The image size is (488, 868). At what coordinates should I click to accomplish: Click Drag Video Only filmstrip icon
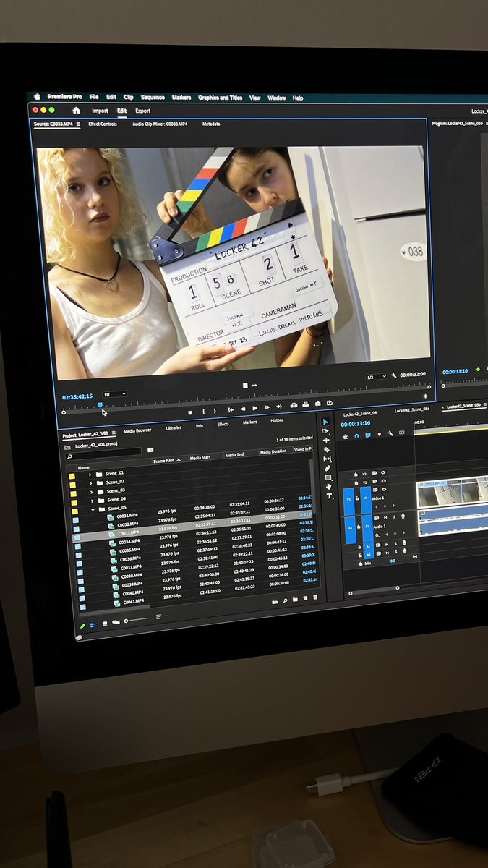coord(244,386)
